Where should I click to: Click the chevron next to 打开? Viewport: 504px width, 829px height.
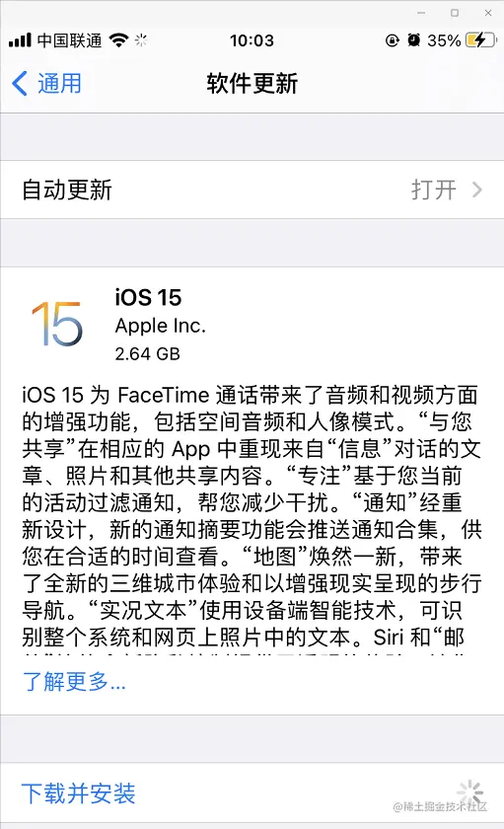[x=477, y=189]
